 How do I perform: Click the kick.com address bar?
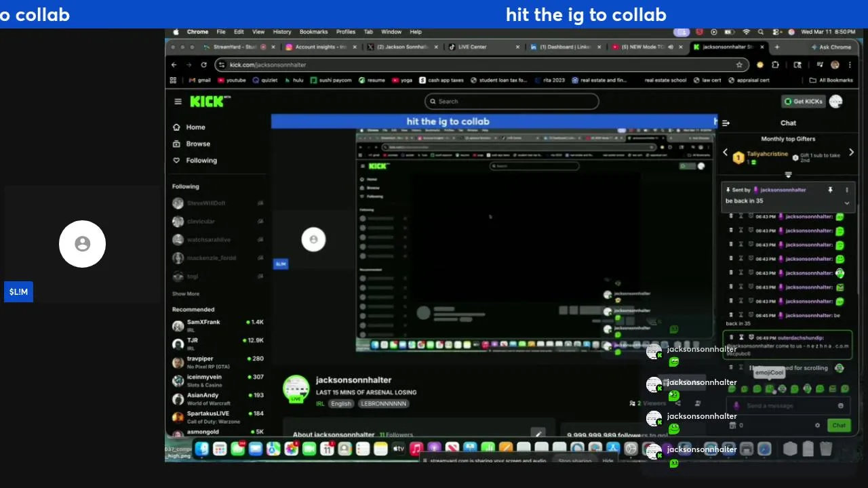(475, 65)
